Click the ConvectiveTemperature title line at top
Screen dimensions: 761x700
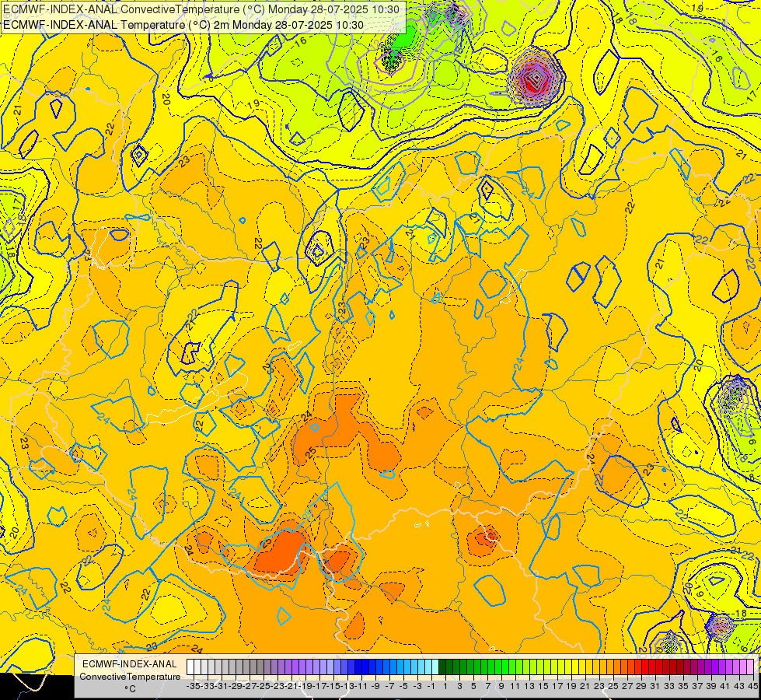point(201,9)
